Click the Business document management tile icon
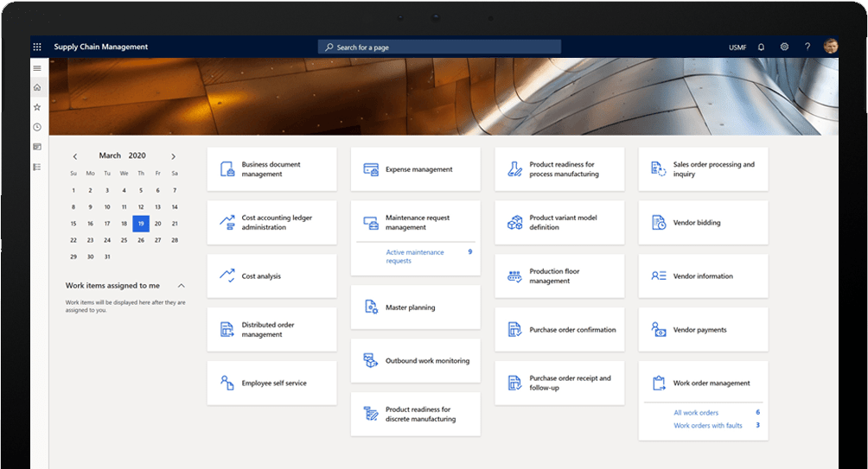Image resolution: width=868 pixels, height=469 pixels. [x=227, y=169]
